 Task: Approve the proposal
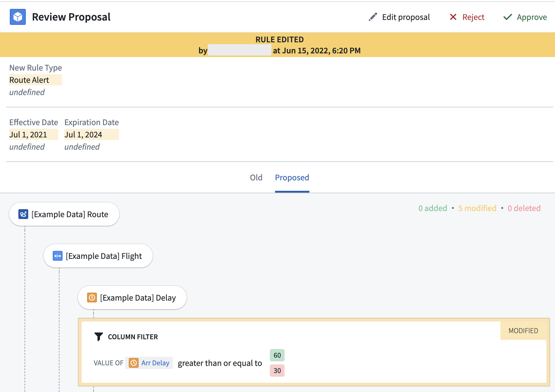click(x=525, y=17)
